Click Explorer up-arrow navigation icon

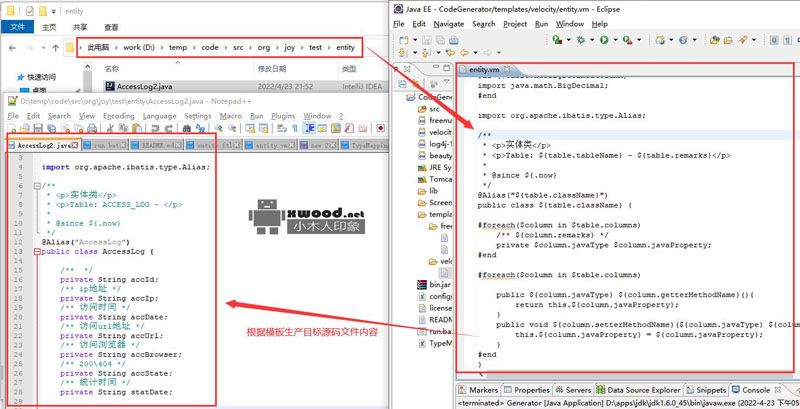tap(56, 48)
